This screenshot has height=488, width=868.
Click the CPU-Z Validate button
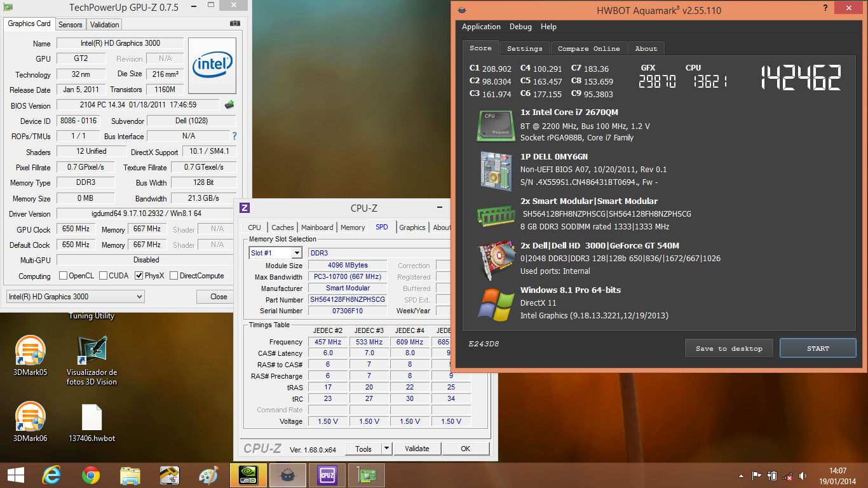point(417,449)
